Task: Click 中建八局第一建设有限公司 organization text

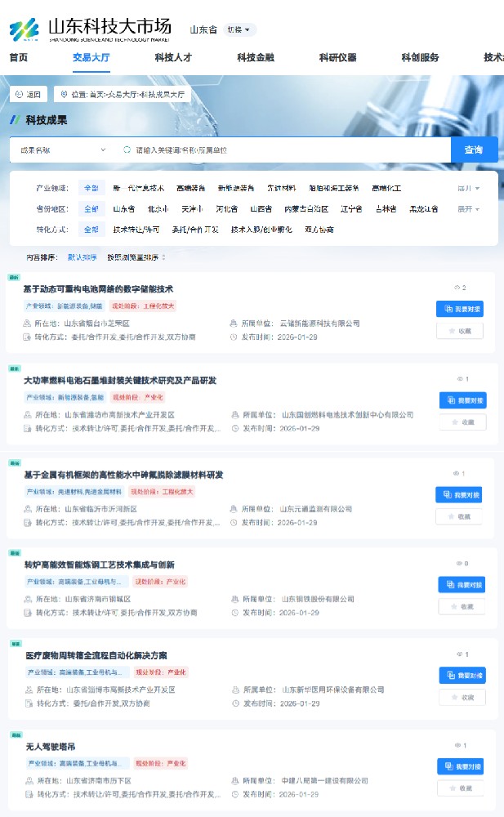Action: pyautogui.click(x=325, y=781)
